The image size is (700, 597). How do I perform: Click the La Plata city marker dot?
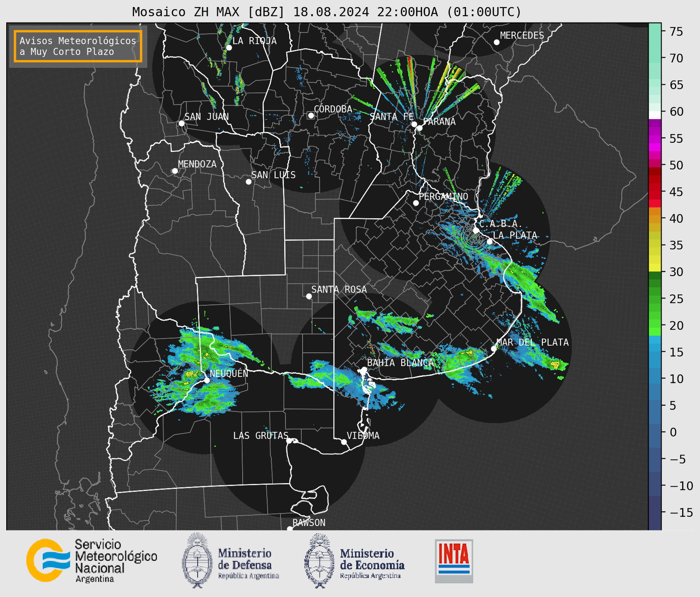pos(490,242)
